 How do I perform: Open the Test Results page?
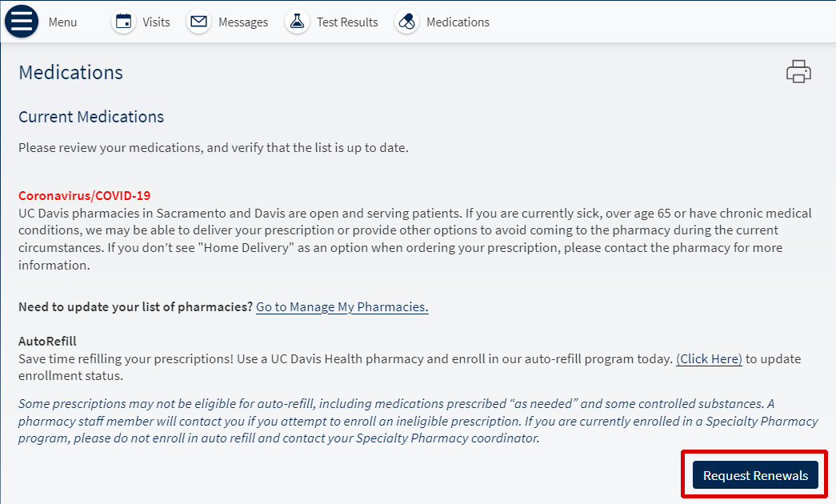click(x=346, y=22)
